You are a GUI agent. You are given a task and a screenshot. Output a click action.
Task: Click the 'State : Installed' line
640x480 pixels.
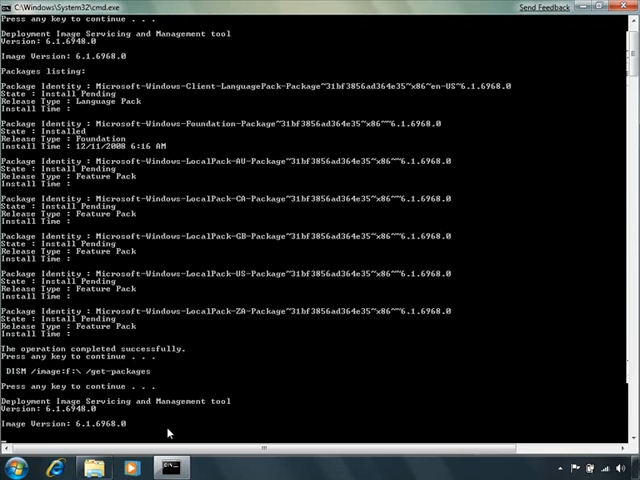43,131
